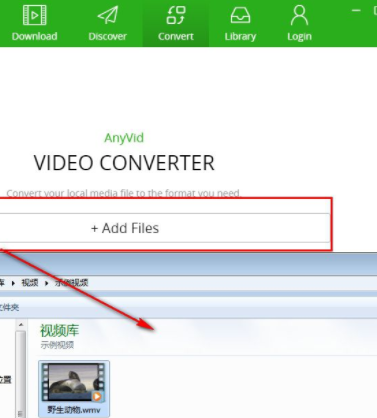
Task: Click the Login user icon
Action: tap(299, 15)
